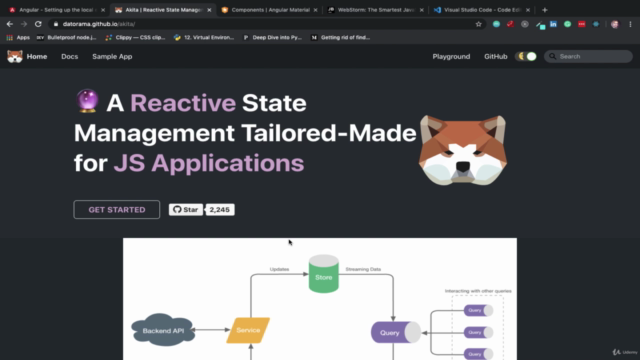
Task: Open the Sample App nav link
Action: (112, 56)
